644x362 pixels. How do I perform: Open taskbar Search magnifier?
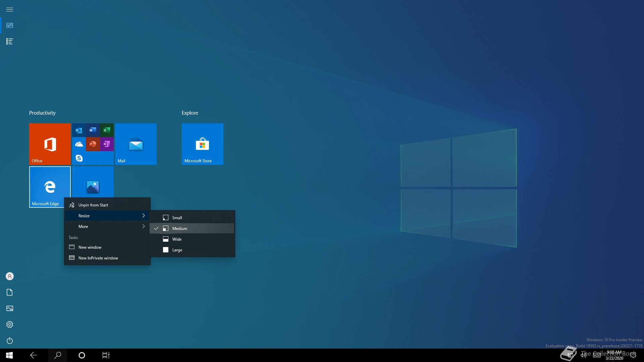(x=58, y=355)
